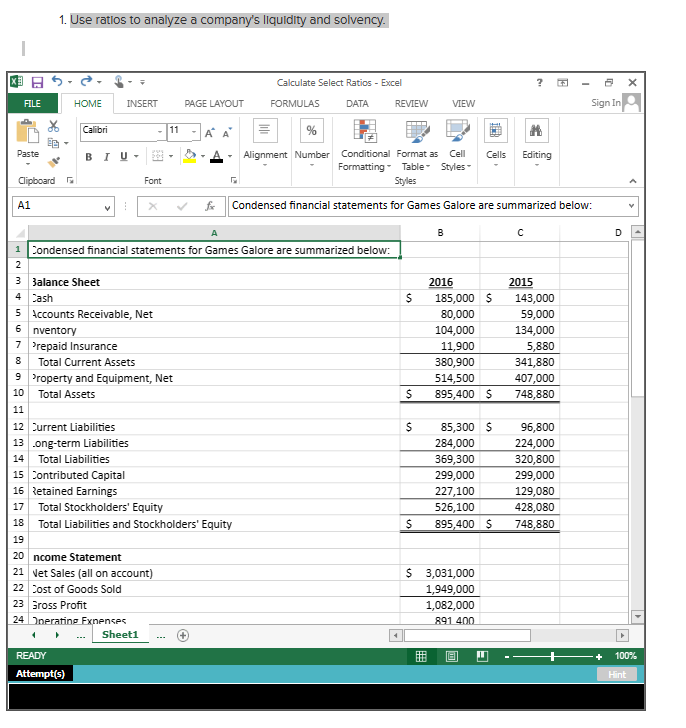
Task: Click the Sign In link
Action: (606, 103)
